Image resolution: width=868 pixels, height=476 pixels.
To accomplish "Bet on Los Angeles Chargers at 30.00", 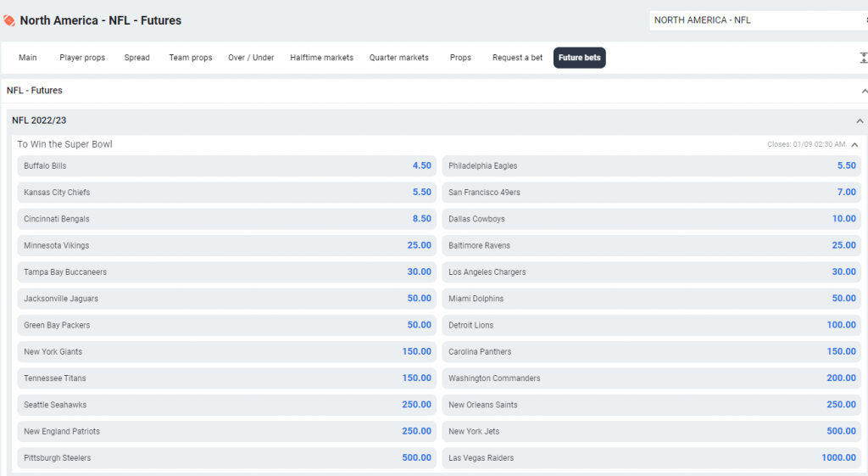I will click(652, 272).
